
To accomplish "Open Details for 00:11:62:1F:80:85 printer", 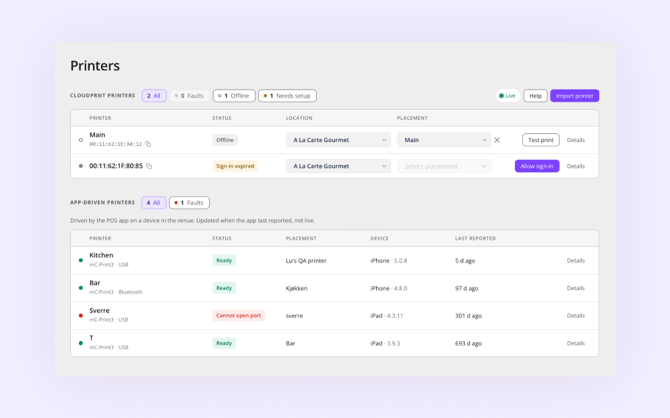I will point(576,166).
